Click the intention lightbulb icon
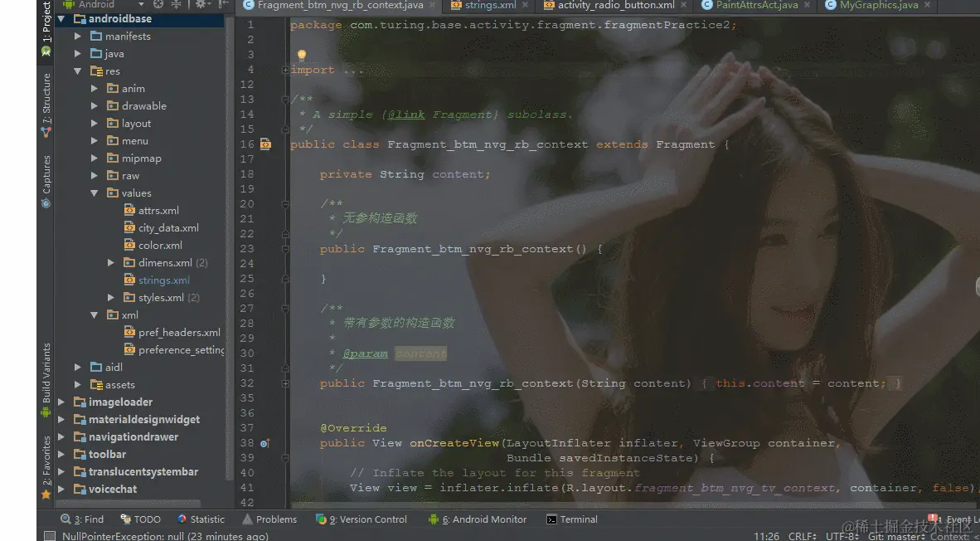This screenshot has width=980, height=541. click(302, 55)
